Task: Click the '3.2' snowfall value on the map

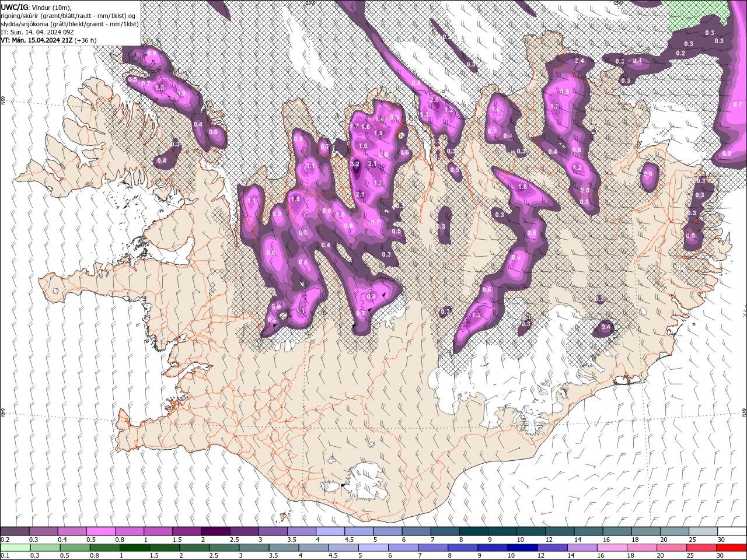Action: [355, 164]
